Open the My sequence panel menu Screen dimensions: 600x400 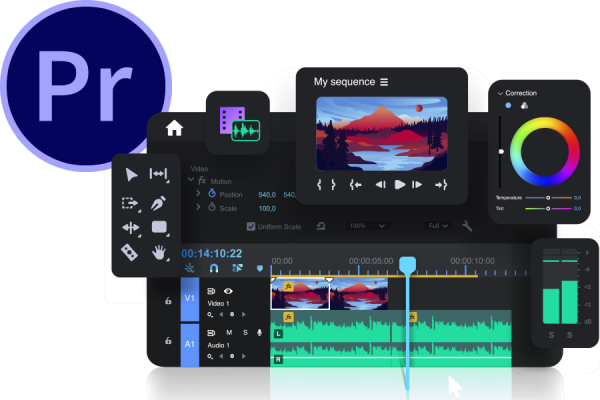pyautogui.click(x=384, y=82)
